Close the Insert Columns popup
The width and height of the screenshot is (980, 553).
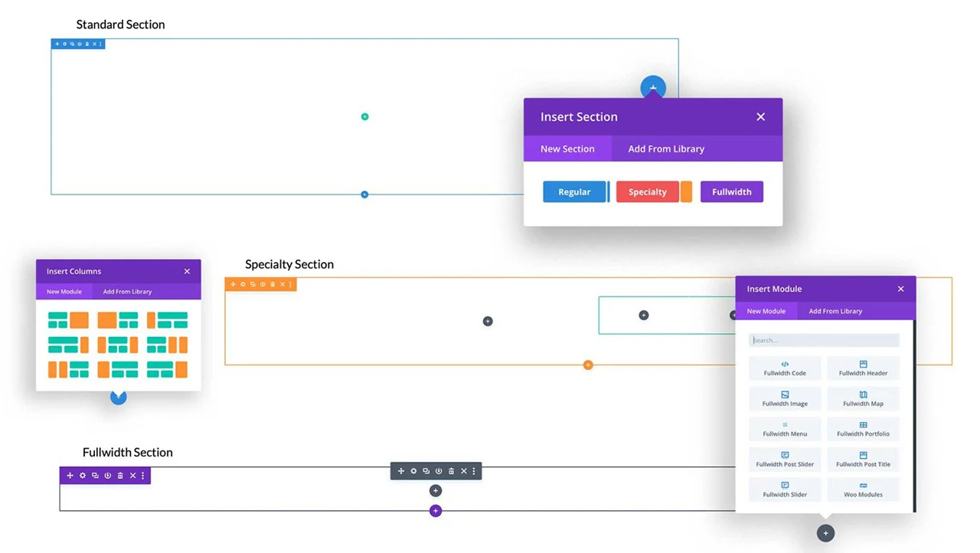(x=187, y=271)
